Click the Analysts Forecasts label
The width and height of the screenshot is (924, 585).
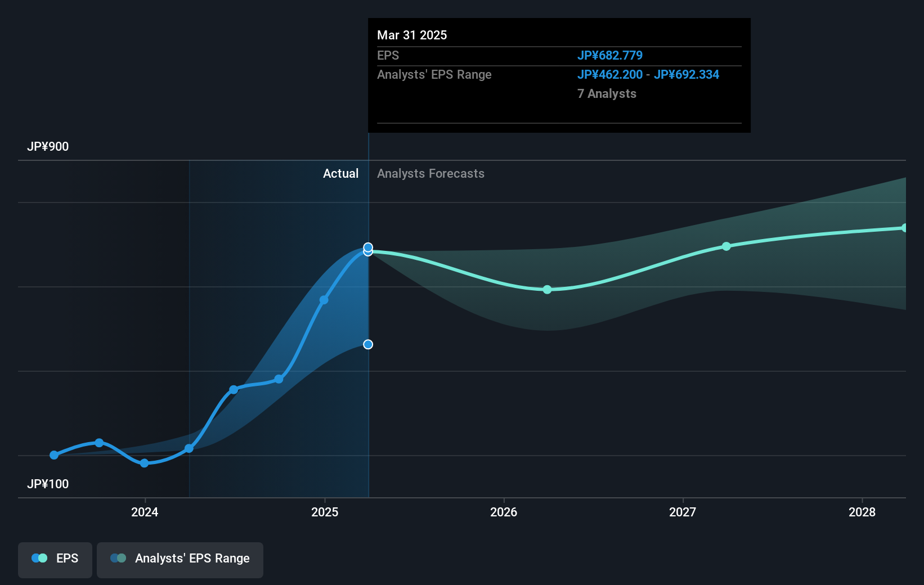point(430,173)
